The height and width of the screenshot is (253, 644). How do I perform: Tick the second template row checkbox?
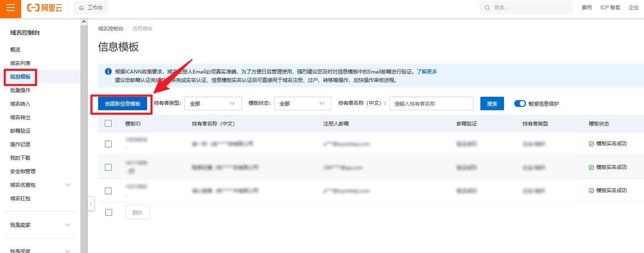coord(108,167)
